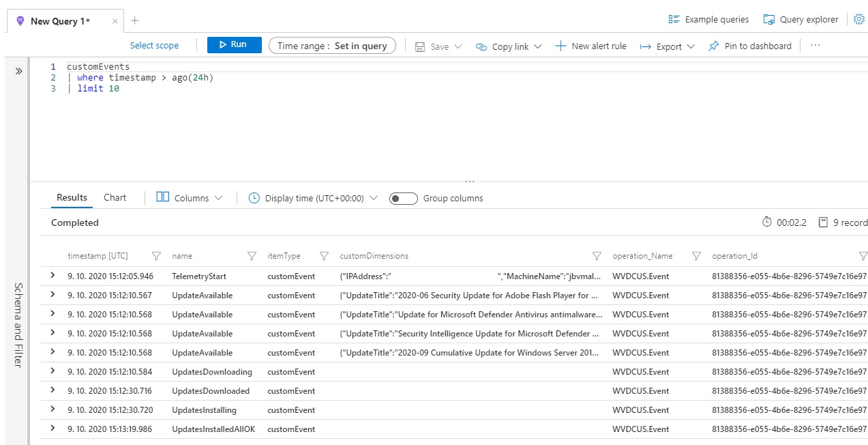The height and width of the screenshot is (445, 868).
Task: Open the Display time dropdown
Action: click(313, 199)
